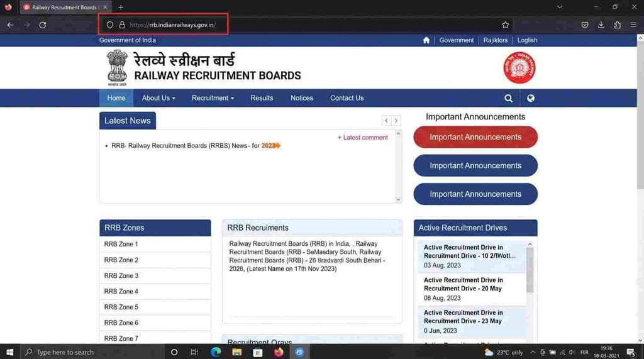This screenshot has width=644, height=359.
Task: Open the recruitment drive dated 08 Aug, 2023
Action: 472,289
